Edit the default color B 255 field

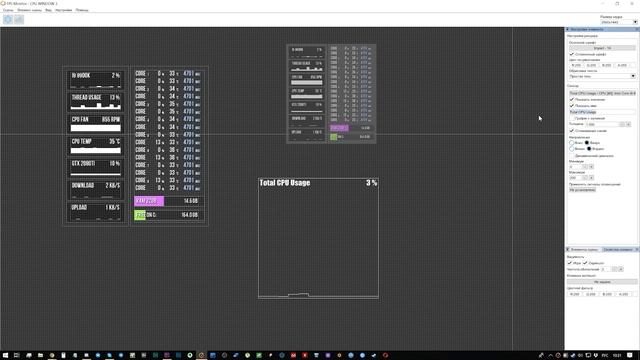click(607, 65)
